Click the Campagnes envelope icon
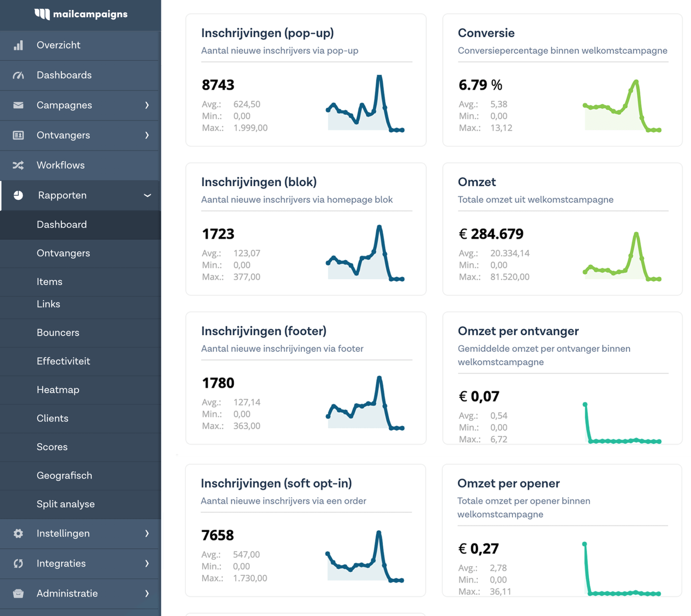 coord(18,105)
